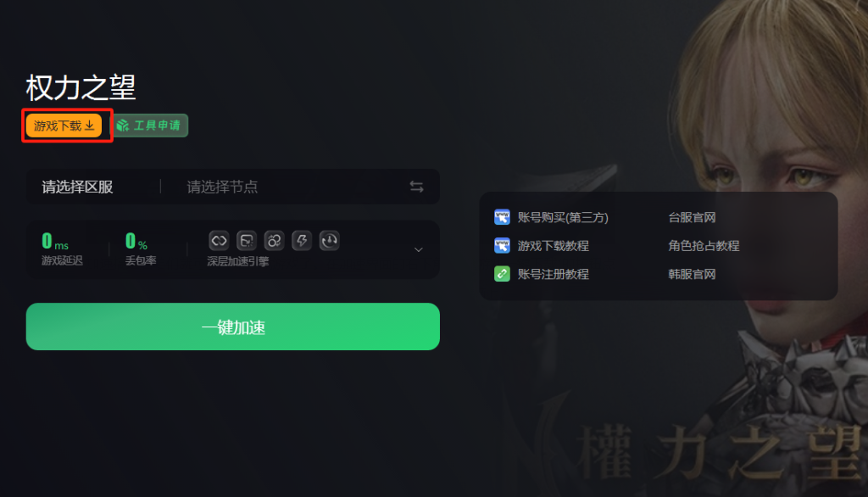
Task: Click the chain-link acceleration engine icon
Action: (219, 241)
